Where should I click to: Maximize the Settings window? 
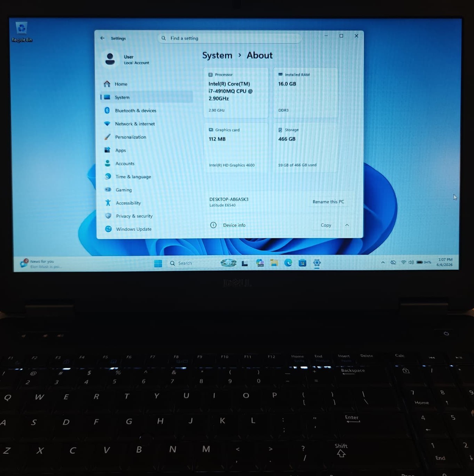[341, 36]
